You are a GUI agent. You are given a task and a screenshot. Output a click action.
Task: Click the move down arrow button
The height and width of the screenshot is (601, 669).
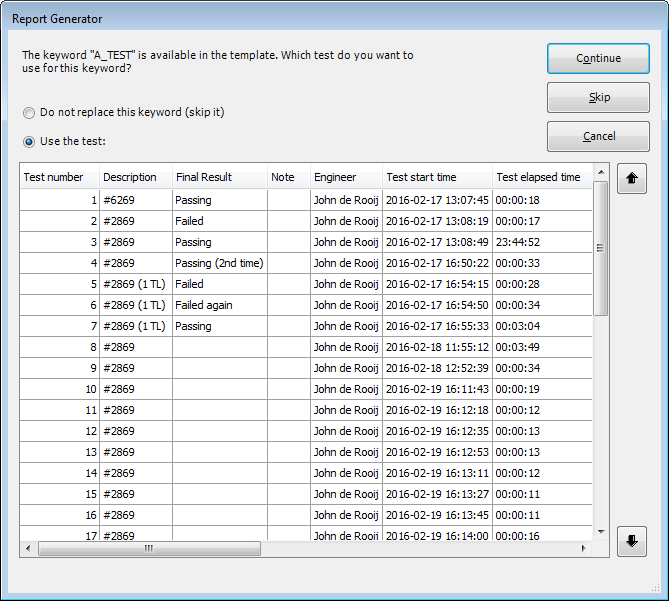(631, 541)
